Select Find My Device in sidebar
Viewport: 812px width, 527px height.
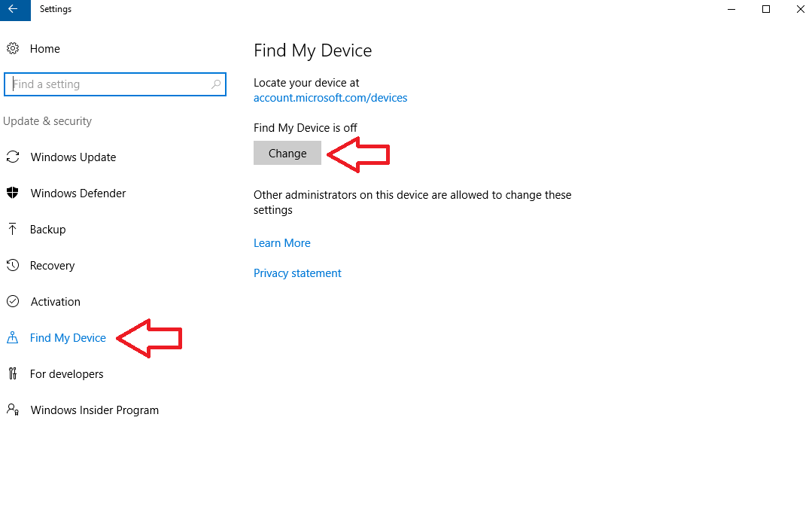pyautogui.click(x=68, y=338)
